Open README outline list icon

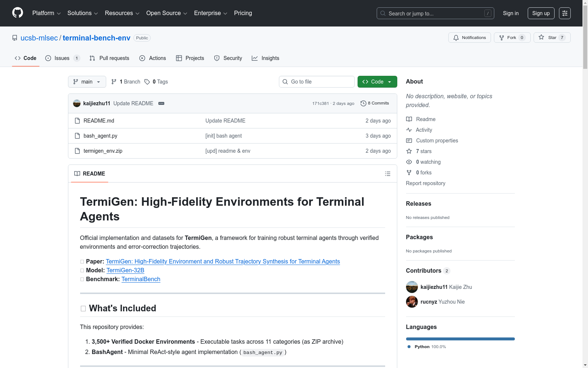tap(387, 174)
